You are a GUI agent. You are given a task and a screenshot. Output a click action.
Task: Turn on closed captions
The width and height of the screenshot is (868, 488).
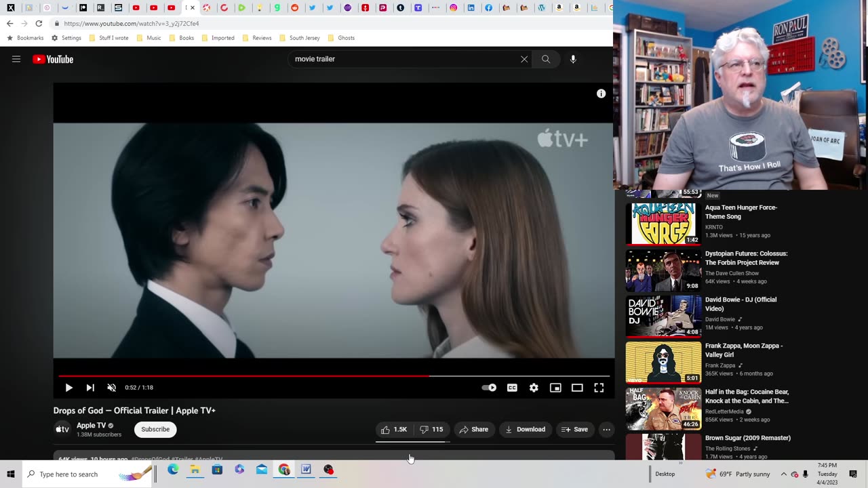point(512,388)
